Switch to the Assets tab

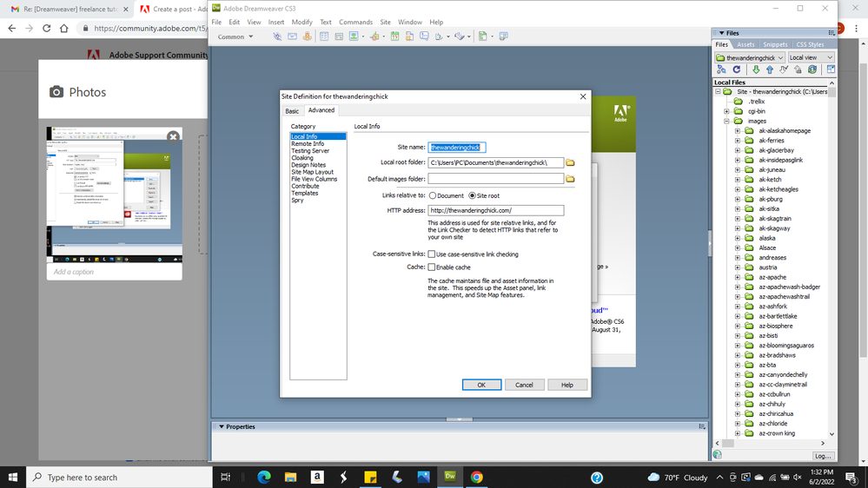(x=745, y=45)
